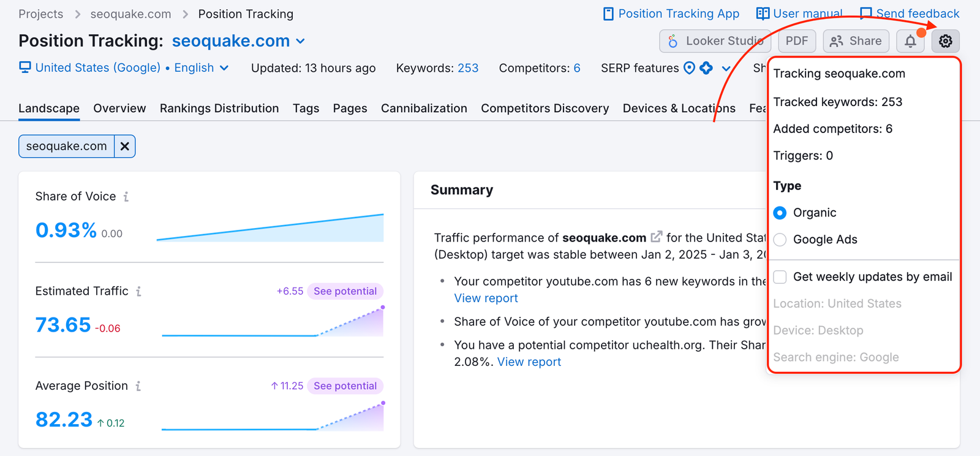Click the SERP features blue diamond icon
This screenshot has width=980, height=456.
click(706, 68)
